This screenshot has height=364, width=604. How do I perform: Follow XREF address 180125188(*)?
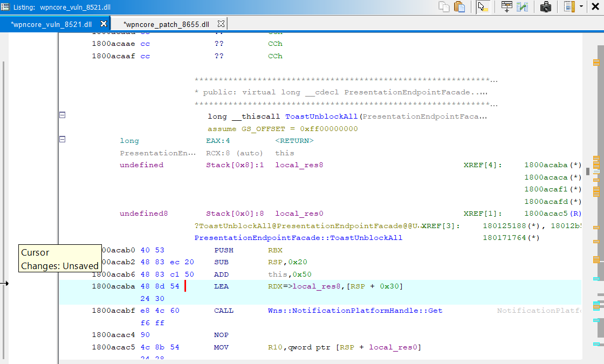pyautogui.click(x=511, y=226)
